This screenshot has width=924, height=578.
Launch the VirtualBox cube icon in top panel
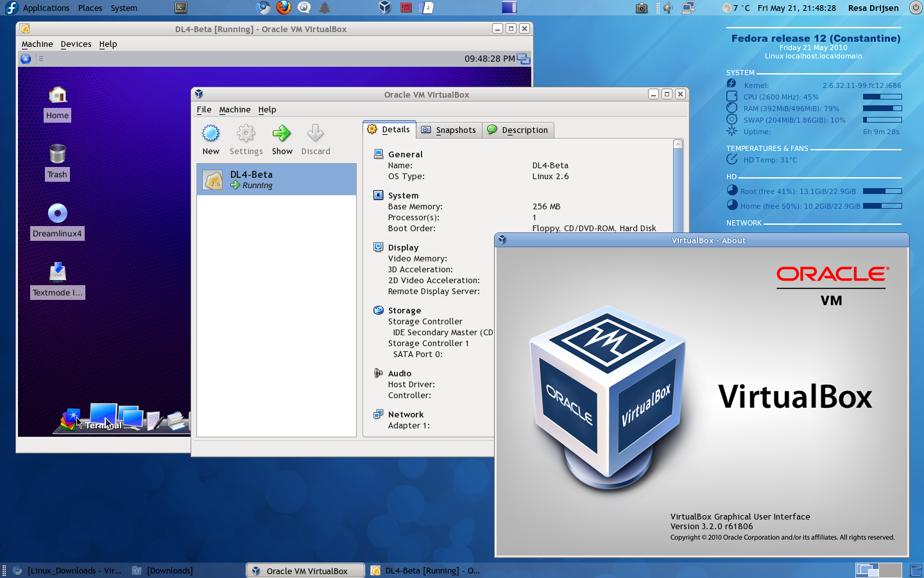tap(385, 8)
